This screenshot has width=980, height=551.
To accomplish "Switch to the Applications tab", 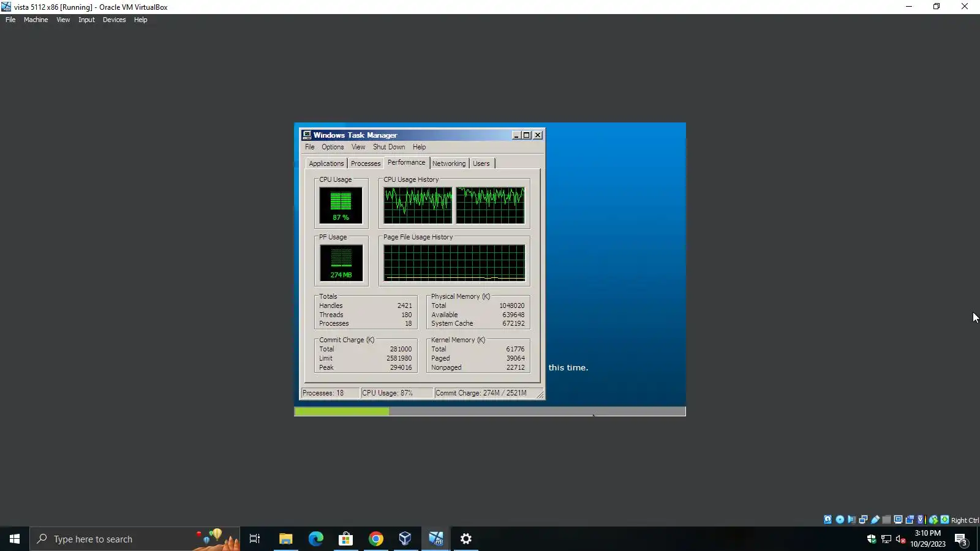I will 326,163.
